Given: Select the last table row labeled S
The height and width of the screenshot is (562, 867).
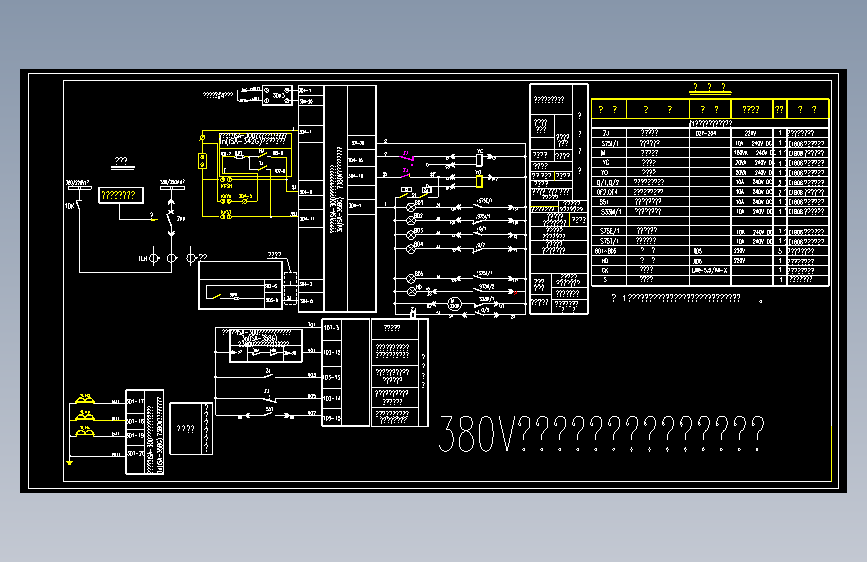Looking at the screenshot, I should pyautogui.click(x=710, y=280).
